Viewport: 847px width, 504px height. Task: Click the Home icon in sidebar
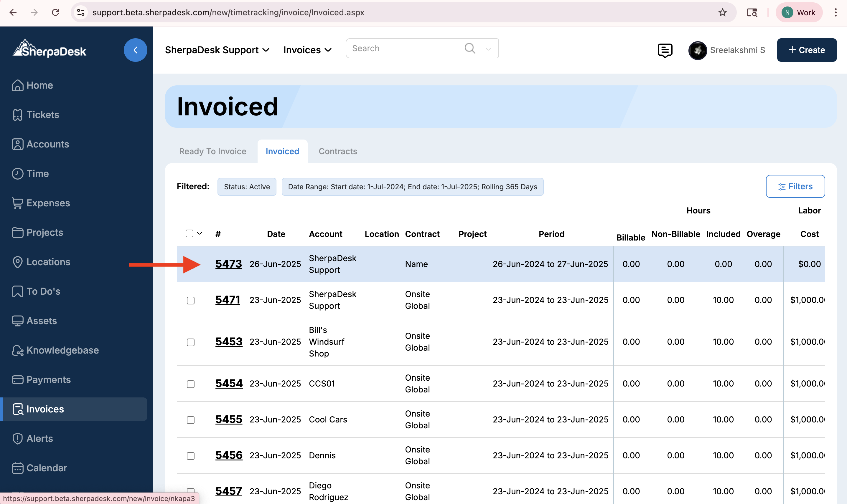pos(17,85)
